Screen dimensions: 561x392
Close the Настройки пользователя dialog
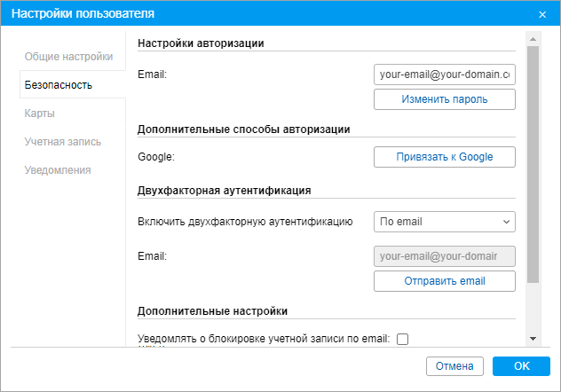point(542,14)
